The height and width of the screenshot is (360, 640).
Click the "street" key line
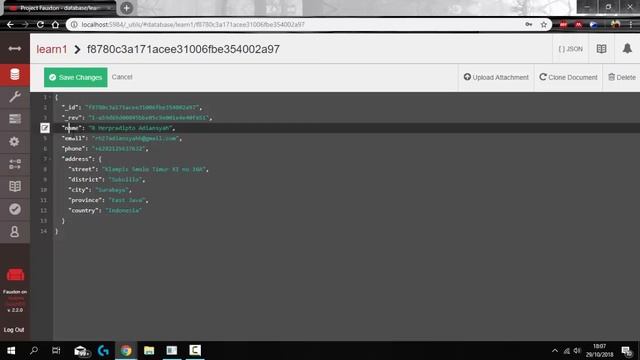[x=83, y=169]
